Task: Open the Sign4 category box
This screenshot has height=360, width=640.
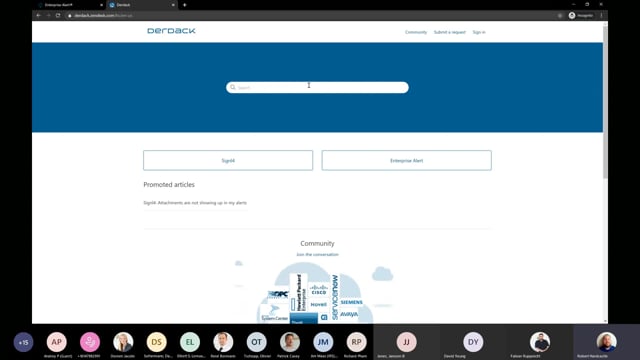Action: [x=228, y=160]
